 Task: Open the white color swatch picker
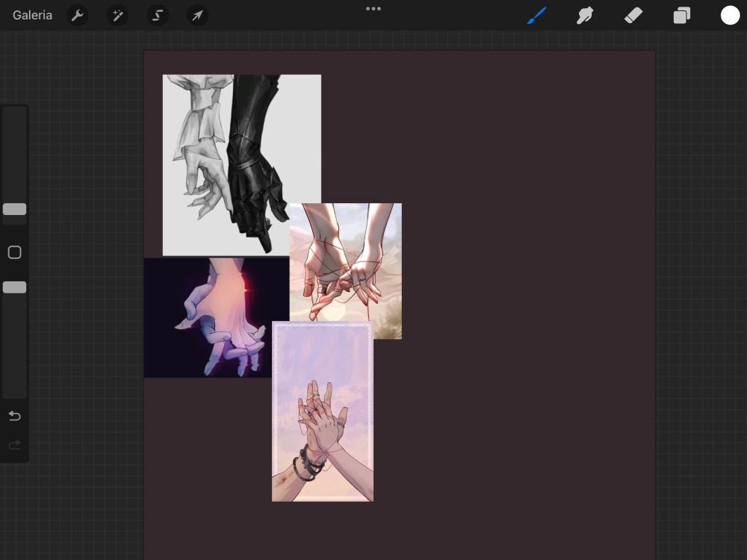[730, 15]
